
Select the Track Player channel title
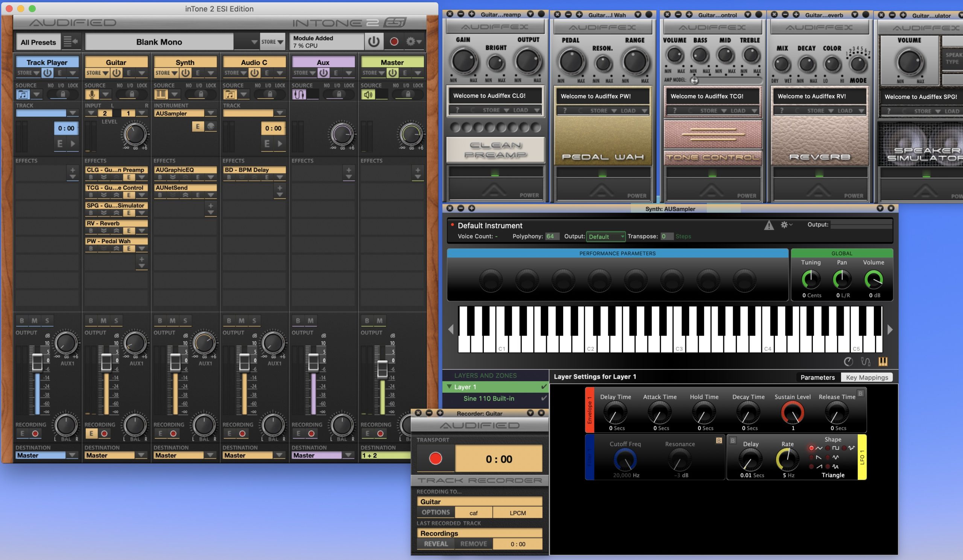click(47, 62)
